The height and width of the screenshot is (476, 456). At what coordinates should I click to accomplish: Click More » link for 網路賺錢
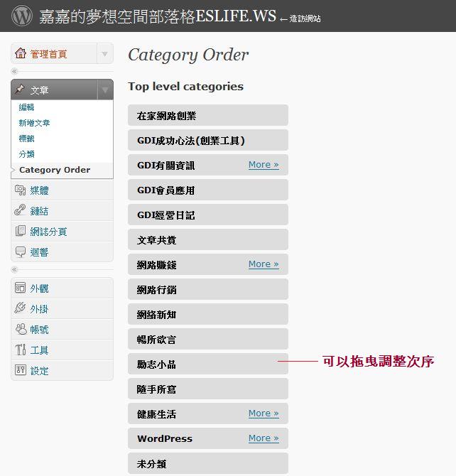click(264, 264)
